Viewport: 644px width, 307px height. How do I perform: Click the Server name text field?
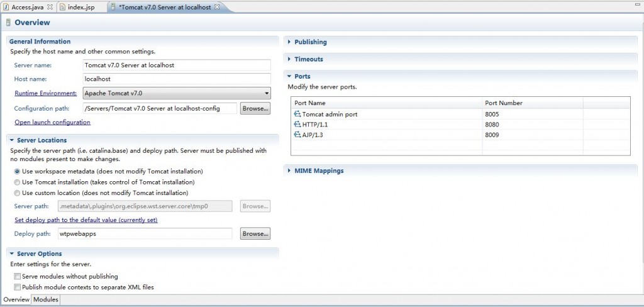tap(177, 65)
